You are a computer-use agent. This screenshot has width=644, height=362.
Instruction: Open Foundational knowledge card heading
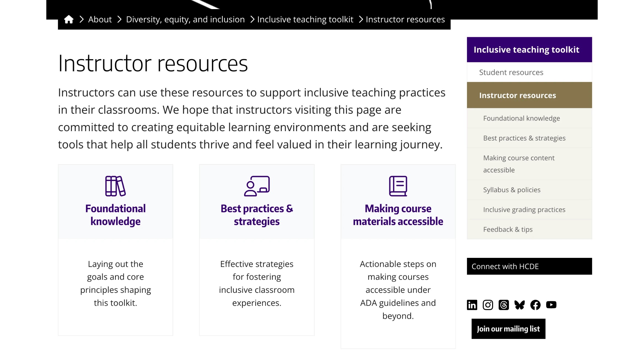115,215
